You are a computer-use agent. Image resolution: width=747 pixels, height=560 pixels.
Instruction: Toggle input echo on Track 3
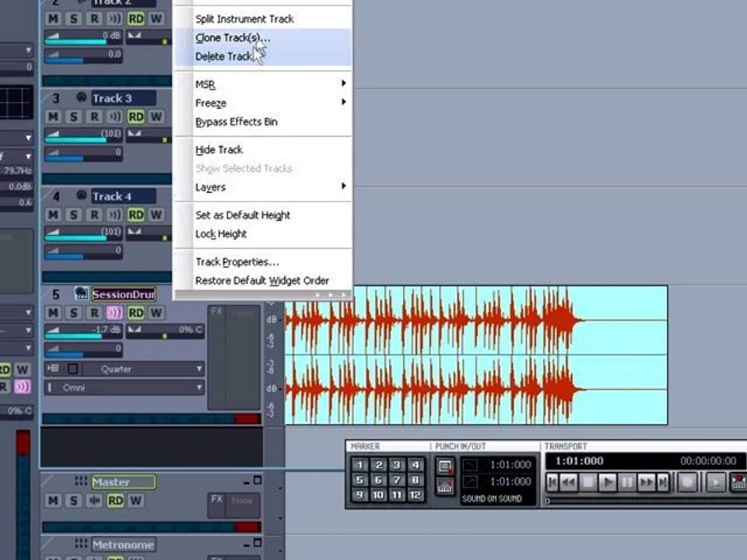coord(114,117)
